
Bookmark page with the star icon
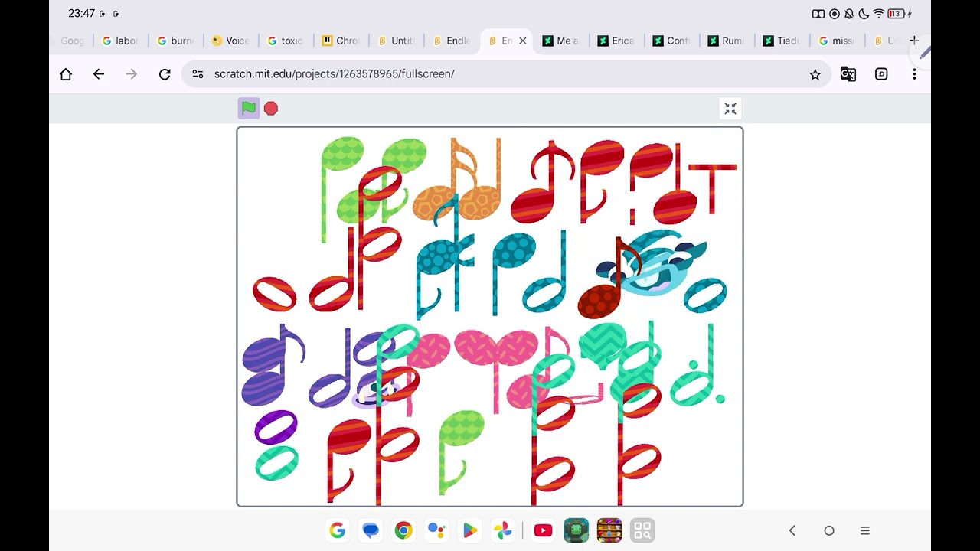point(815,74)
